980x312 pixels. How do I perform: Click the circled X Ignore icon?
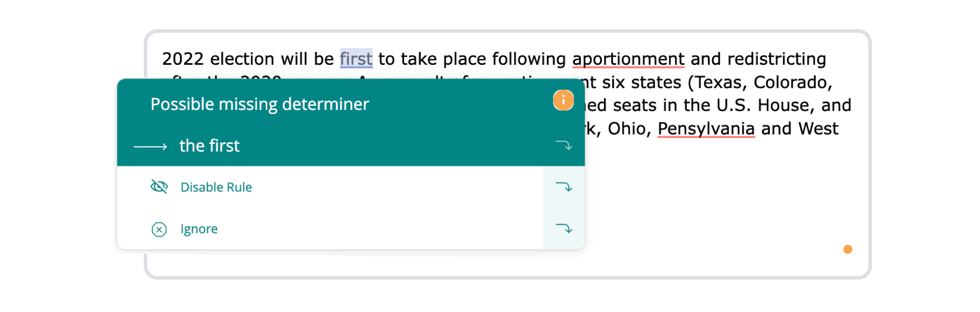click(x=159, y=229)
